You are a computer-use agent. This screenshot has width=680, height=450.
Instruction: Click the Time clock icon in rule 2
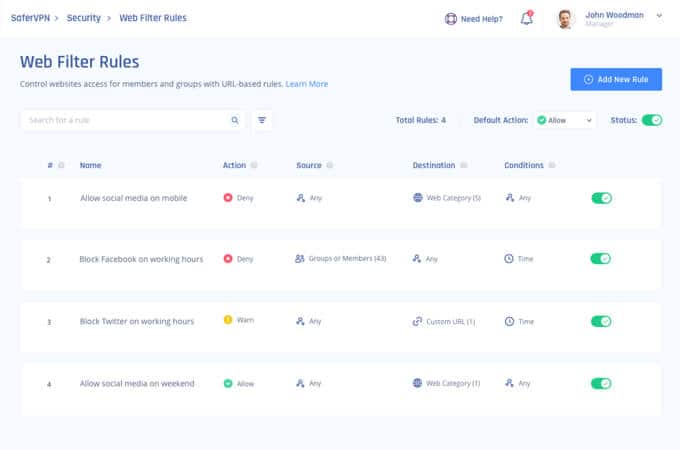509,259
